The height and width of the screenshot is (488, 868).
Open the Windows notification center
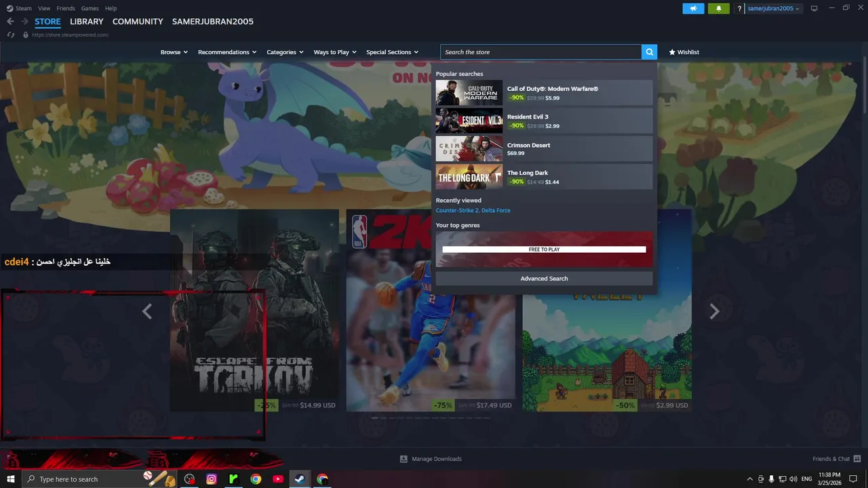(854, 479)
